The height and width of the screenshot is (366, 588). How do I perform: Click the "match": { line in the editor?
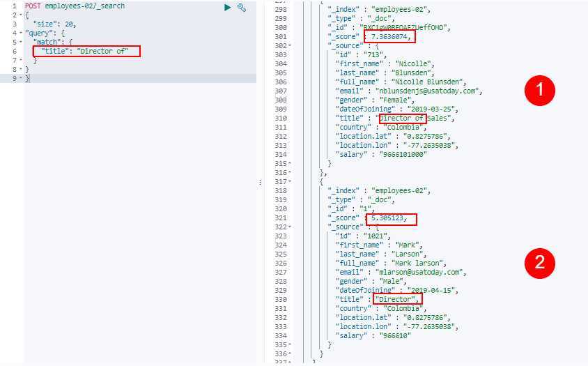53,42
